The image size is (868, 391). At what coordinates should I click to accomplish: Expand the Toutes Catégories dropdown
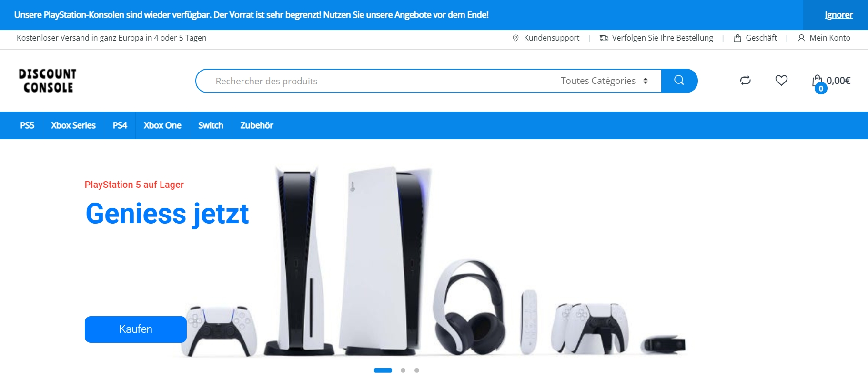point(604,81)
